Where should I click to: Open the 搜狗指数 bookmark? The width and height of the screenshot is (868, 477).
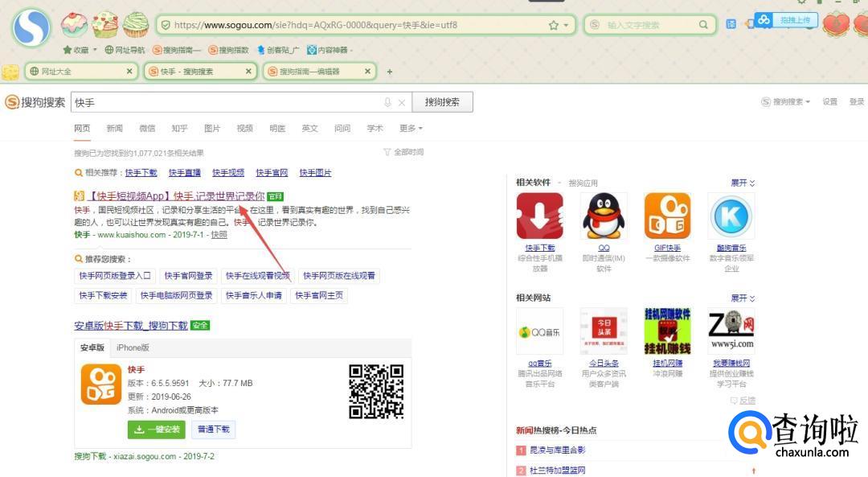(x=228, y=50)
